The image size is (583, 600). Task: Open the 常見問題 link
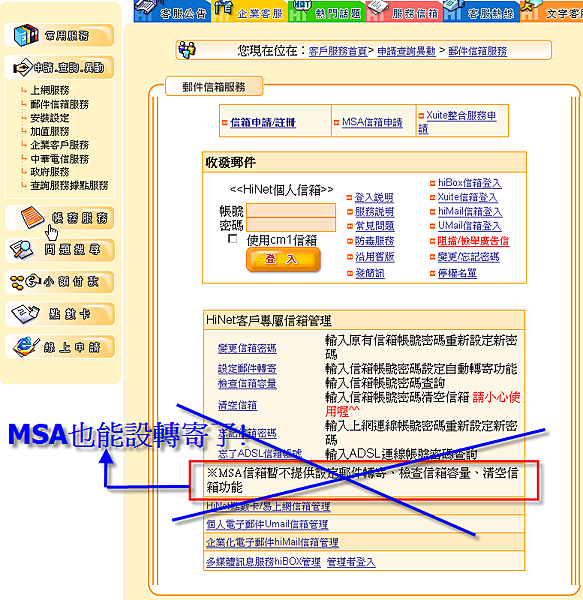pos(375,226)
